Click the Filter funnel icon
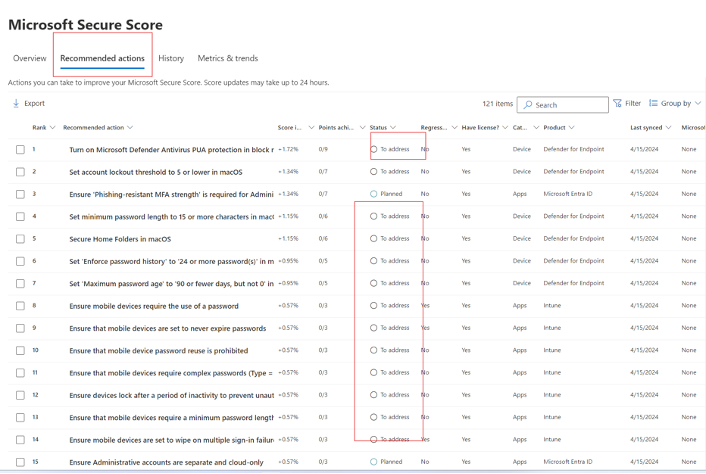 click(x=617, y=103)
